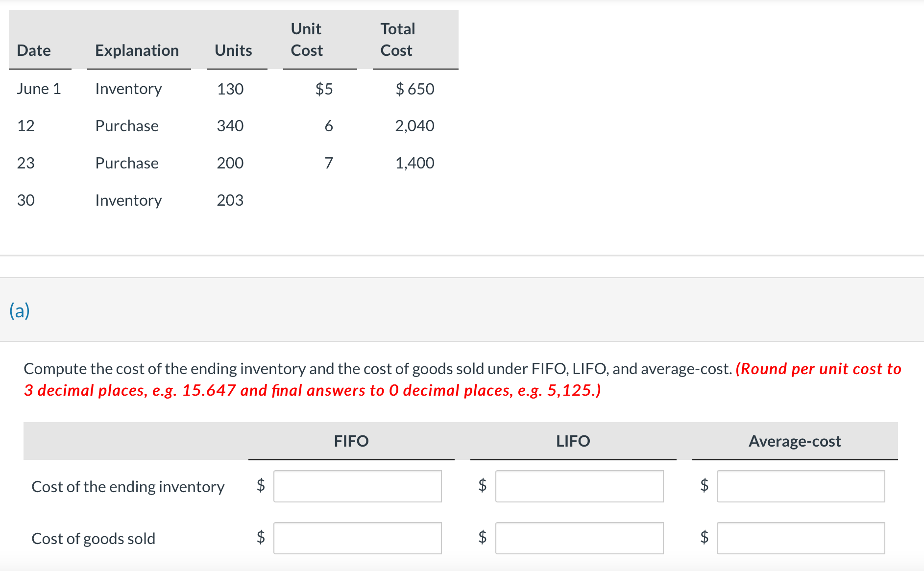Viewport: 924px width, 571px height.
Task: Click the "Cost of goods sold" row label
Action: [x=93, y=539]
